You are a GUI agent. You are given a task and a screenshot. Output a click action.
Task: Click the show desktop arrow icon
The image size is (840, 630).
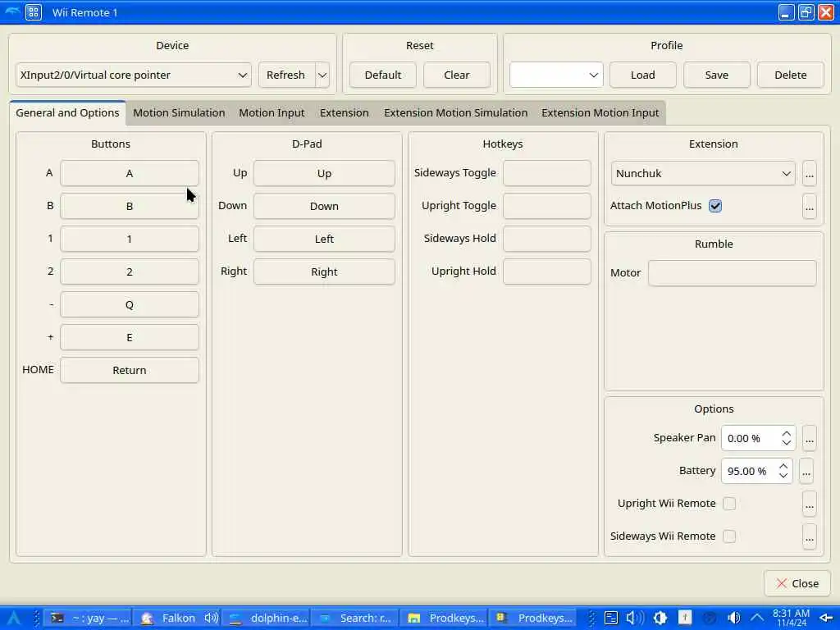(826, 618)
